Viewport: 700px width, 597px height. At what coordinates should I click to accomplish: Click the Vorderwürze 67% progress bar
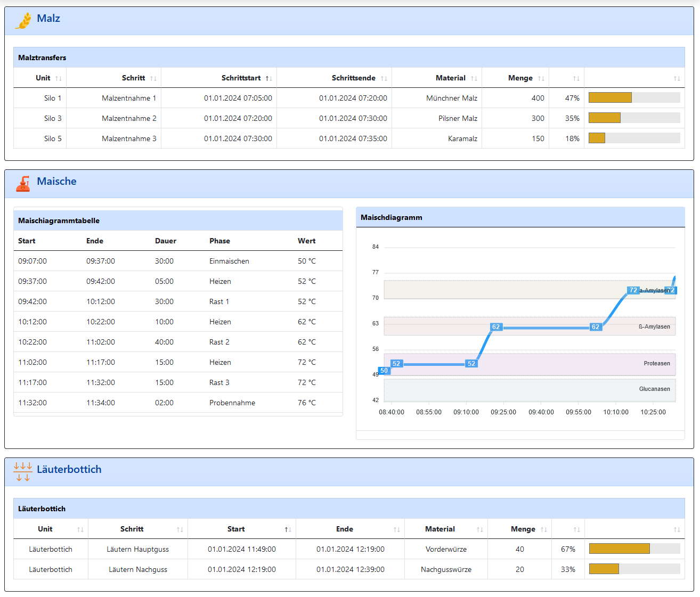(634, 549)
